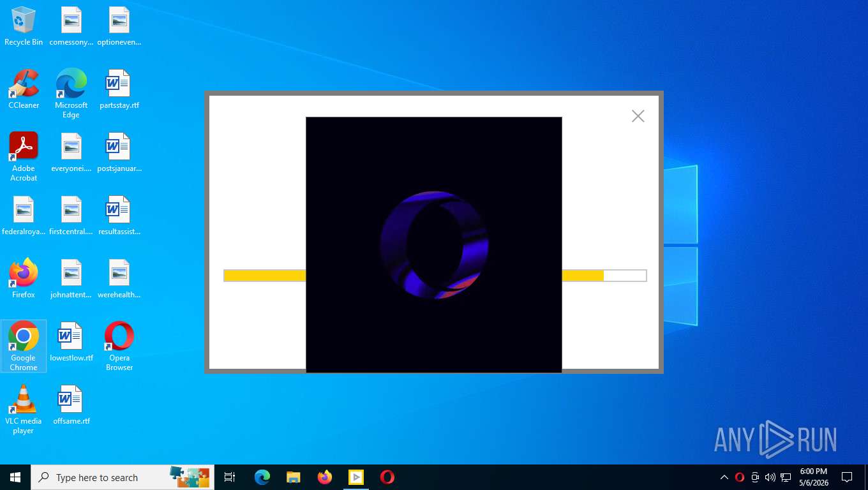The width and height of the screenshot is (868, 490).
Task: Open the werehealth image file
Action: point(119,279)
